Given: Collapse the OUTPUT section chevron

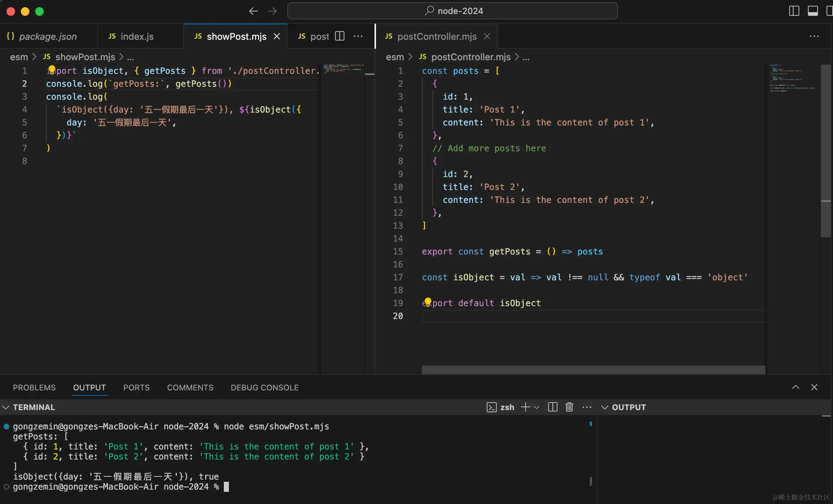Looking at the screenshot, I should pyautogui.click(x=604, y=407).
